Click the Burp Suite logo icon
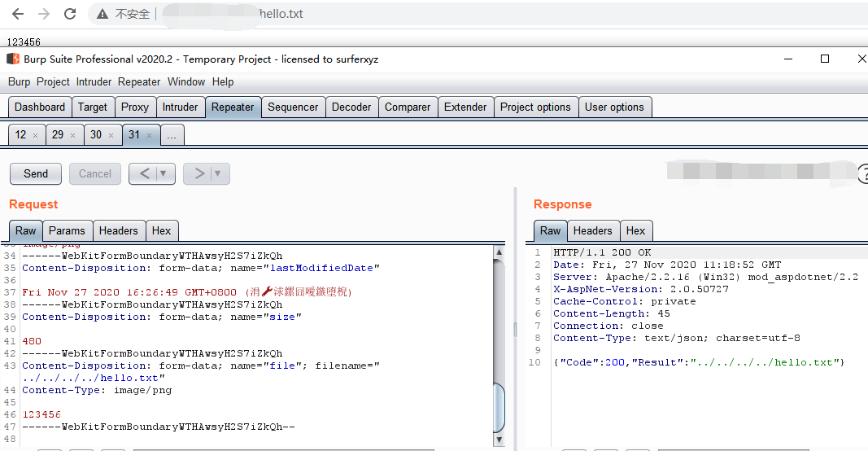 click(x=13, y=59)
